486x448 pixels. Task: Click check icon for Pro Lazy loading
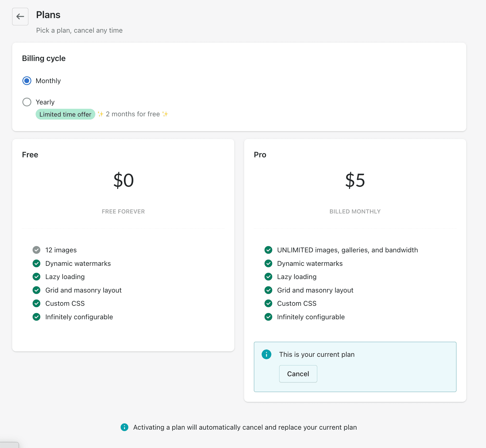tap(268, 277)
